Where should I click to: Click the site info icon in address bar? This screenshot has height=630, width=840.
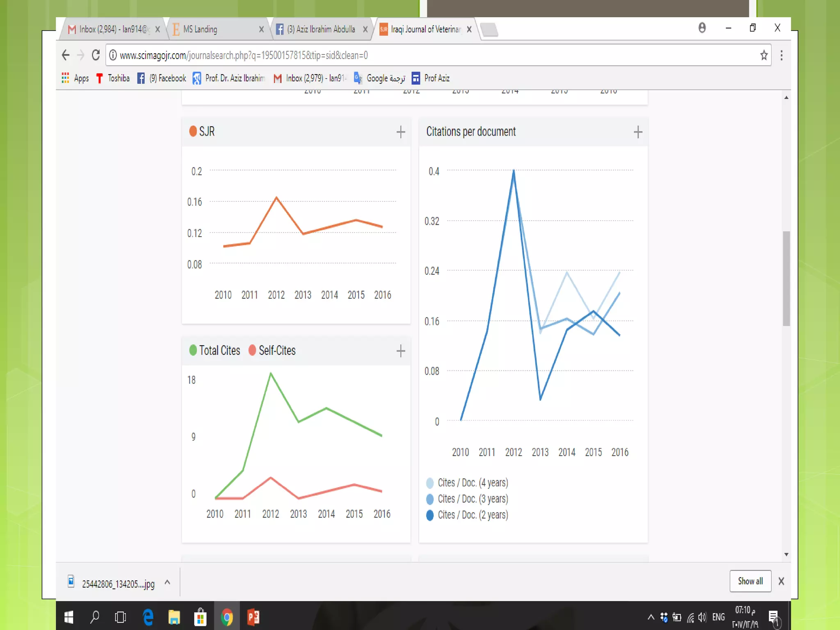(x=113, y=55)
